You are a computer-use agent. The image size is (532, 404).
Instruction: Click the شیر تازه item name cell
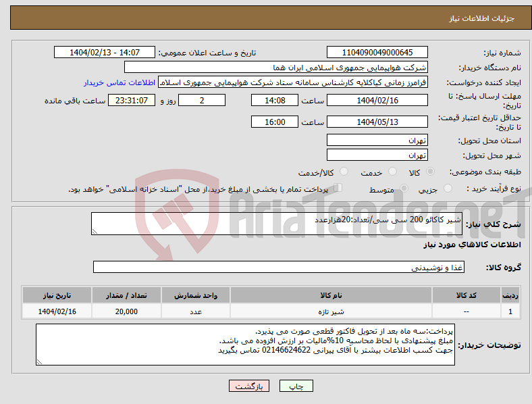[x=331, y=311]
